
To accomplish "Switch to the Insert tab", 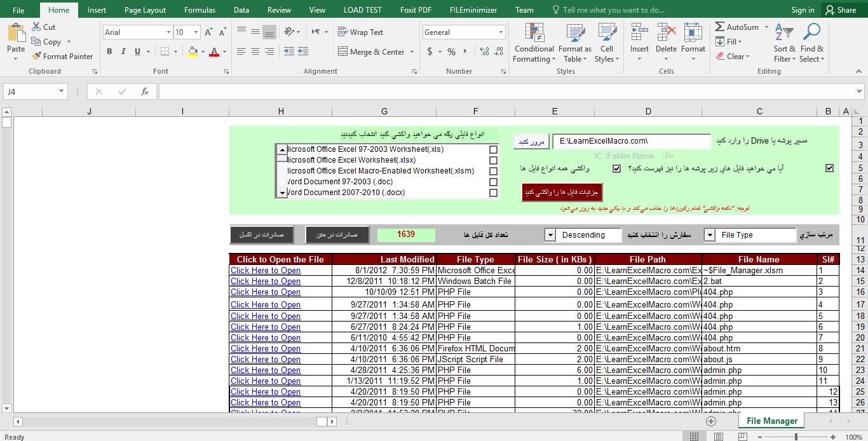I will click(97, 10).
